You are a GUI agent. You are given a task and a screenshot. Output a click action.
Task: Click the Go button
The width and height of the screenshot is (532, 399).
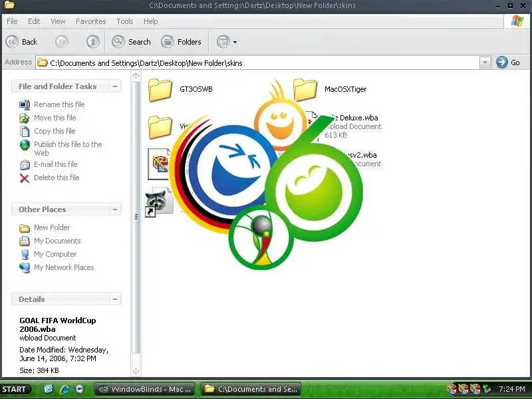pos(508,63)
